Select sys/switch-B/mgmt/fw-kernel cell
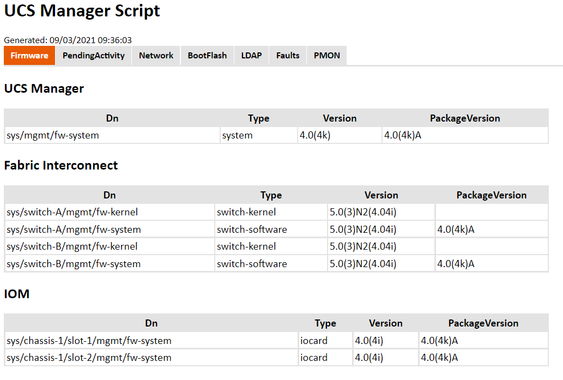This screenshot has width=563, height=380. pos(110,247)
